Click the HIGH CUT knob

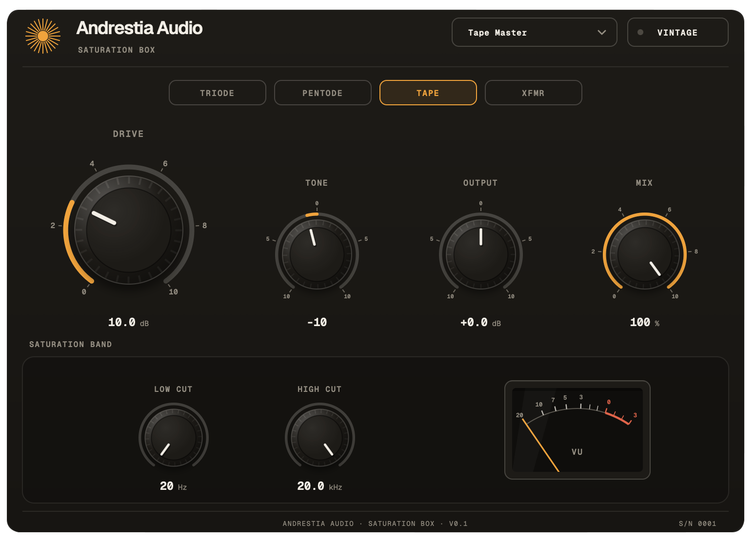tap(320, 438)
